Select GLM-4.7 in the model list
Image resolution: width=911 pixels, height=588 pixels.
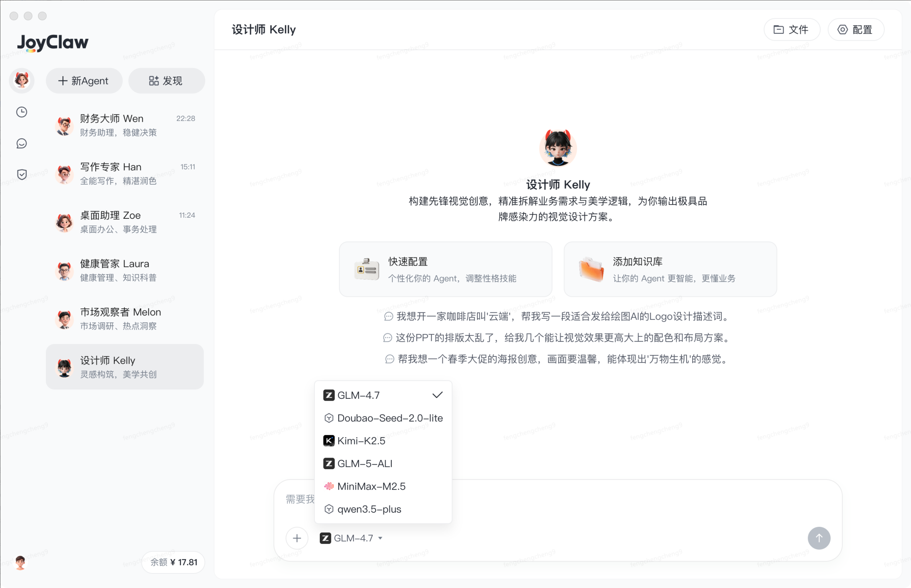[x=383, y=395]
